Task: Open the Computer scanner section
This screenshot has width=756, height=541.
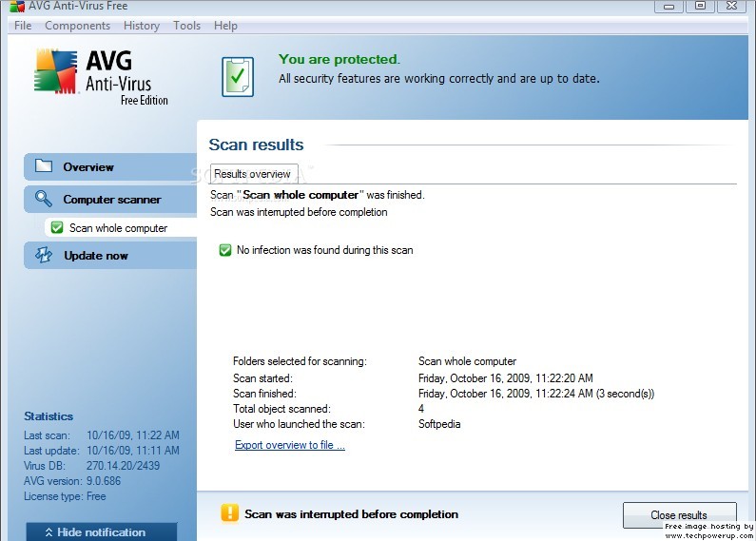Action: click(110, 199)
